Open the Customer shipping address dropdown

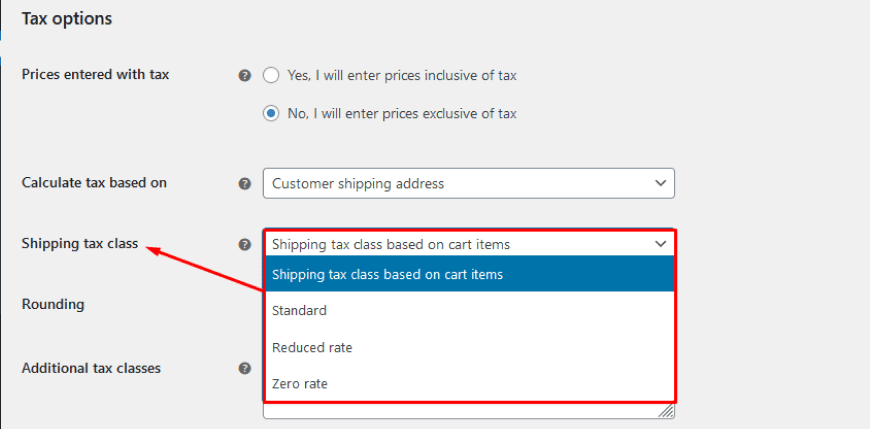pos(468,184)
